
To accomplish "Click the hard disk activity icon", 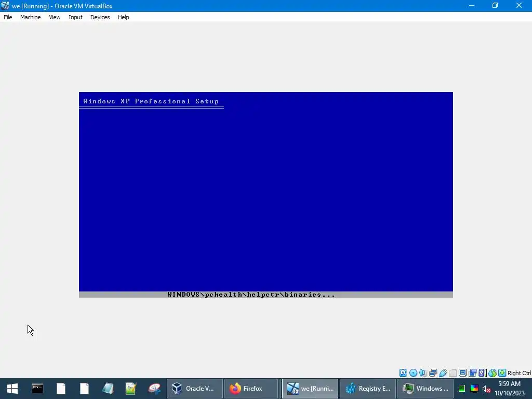I will tap(403, 373).
